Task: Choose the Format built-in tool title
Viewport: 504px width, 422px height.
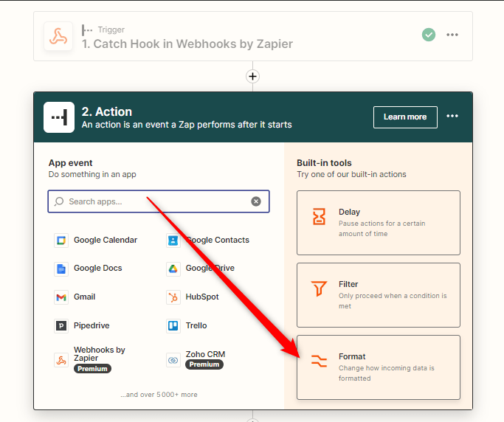Action: 352,356
